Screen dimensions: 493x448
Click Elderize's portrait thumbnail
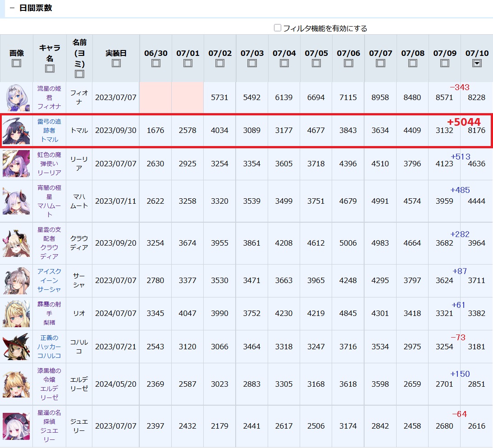pos(16,384)
